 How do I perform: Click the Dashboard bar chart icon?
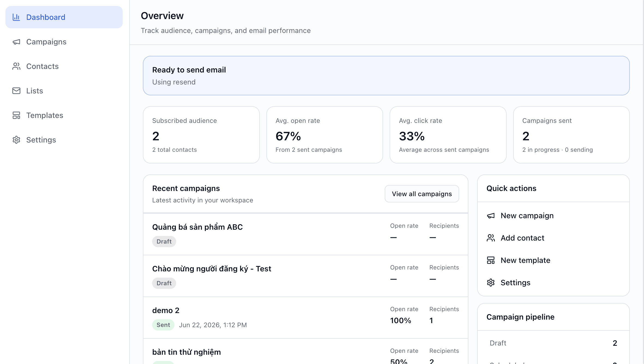pos(16,17)
